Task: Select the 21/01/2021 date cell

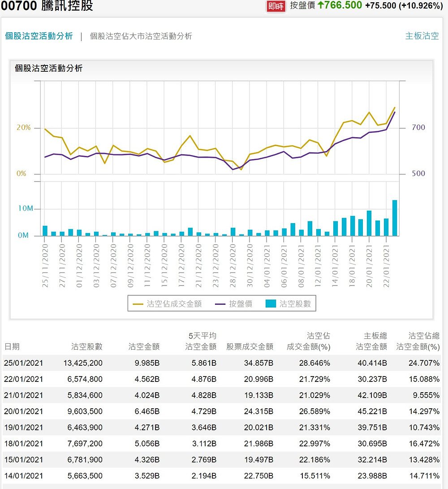Action: [23, 395]
